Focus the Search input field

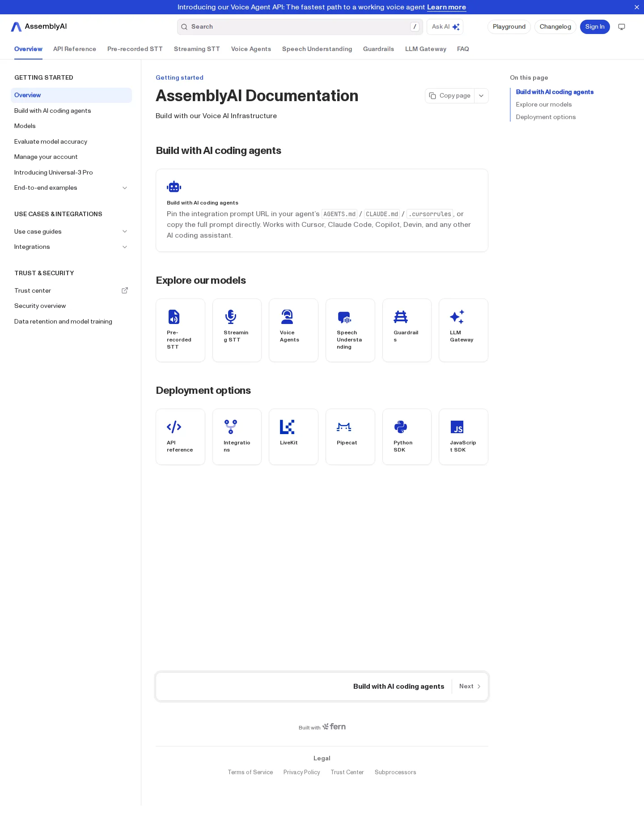pos(300,27)
